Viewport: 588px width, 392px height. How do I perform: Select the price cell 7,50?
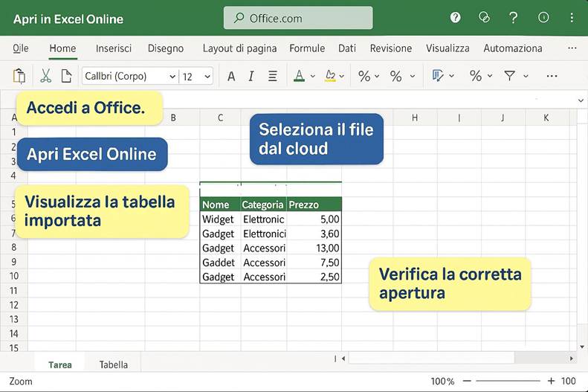pyautogui.click(x=314, y=263)
